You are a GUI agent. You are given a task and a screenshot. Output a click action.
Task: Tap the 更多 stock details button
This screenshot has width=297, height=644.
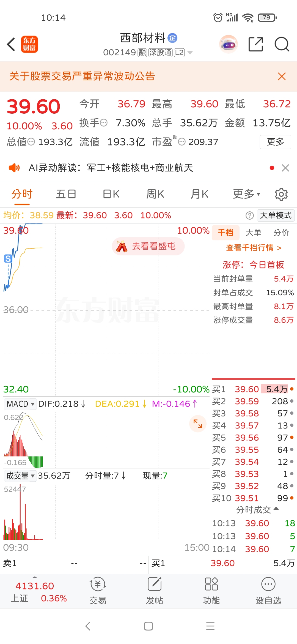[x=275, y=142]
